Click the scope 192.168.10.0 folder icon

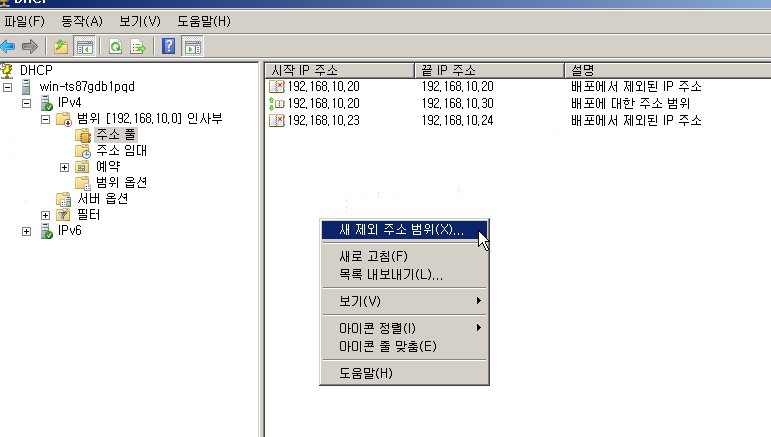tap(64, 119)
